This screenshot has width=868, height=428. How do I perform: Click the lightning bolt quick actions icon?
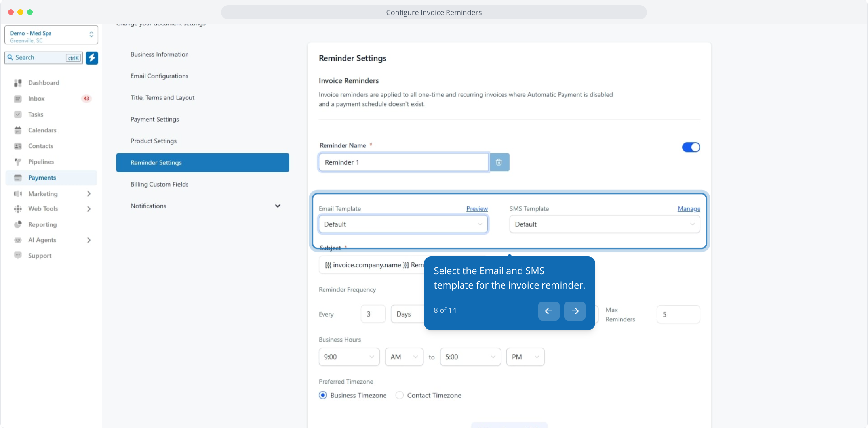(92, 58)
